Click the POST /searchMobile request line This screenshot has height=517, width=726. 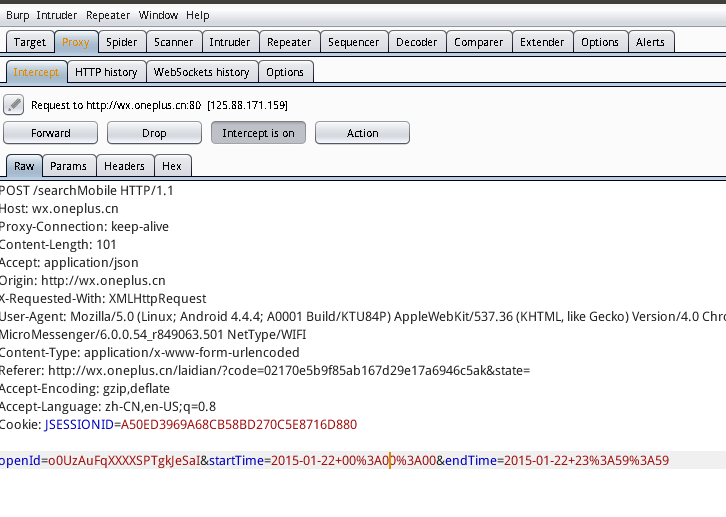pos(87,191)
